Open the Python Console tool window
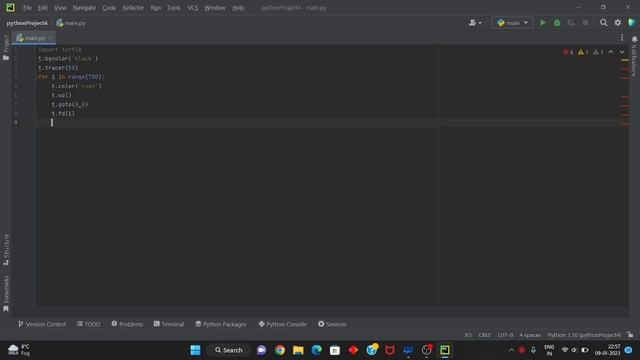This screenshot has height=360, width=640. 282,324
